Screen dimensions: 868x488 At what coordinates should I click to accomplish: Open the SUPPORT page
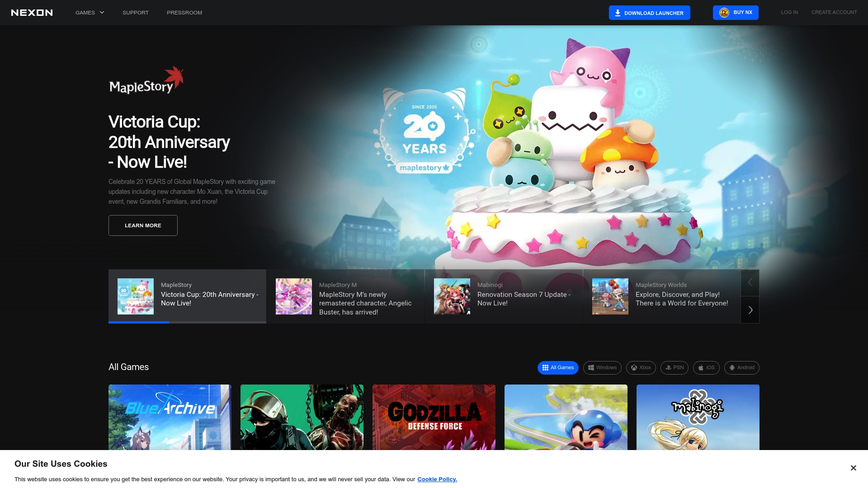coord(136,13)
